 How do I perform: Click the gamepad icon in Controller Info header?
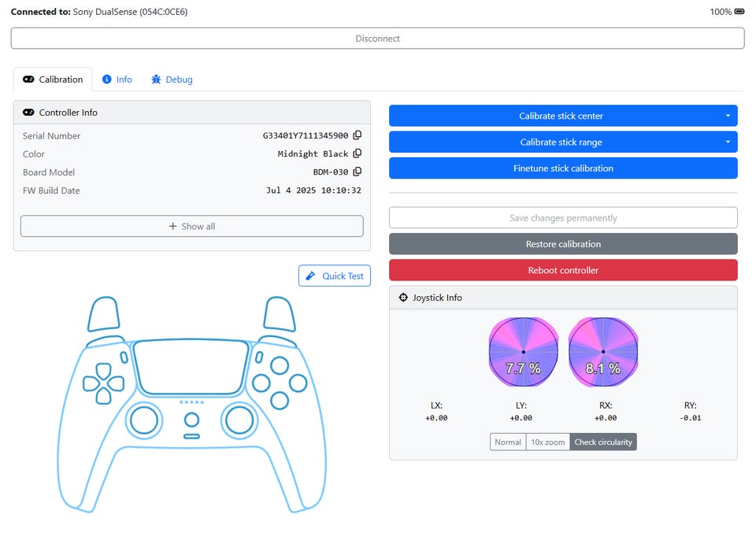(28, 113)
